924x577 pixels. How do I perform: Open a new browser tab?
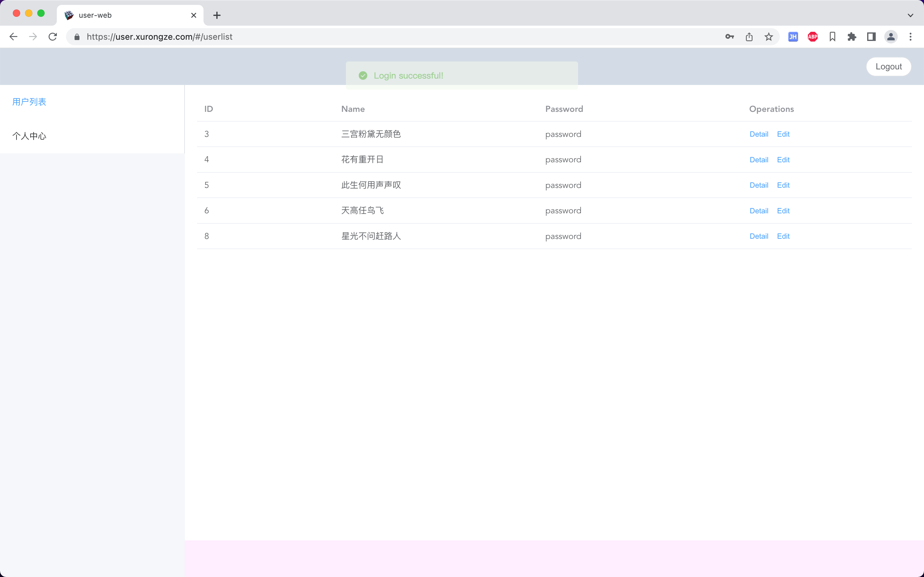point(217,15)
